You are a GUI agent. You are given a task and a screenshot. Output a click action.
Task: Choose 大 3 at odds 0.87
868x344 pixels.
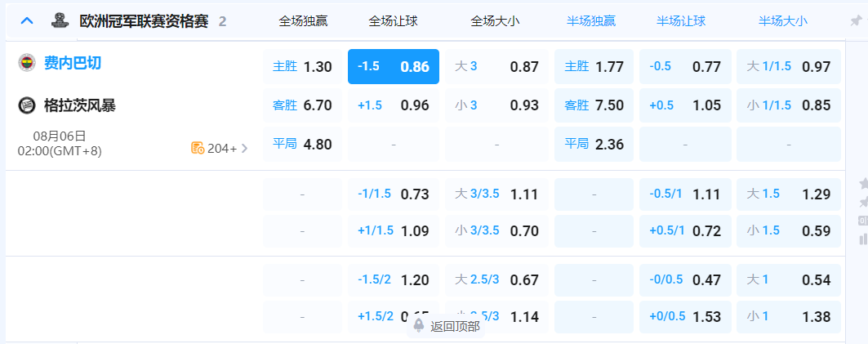tap(496, 67)
